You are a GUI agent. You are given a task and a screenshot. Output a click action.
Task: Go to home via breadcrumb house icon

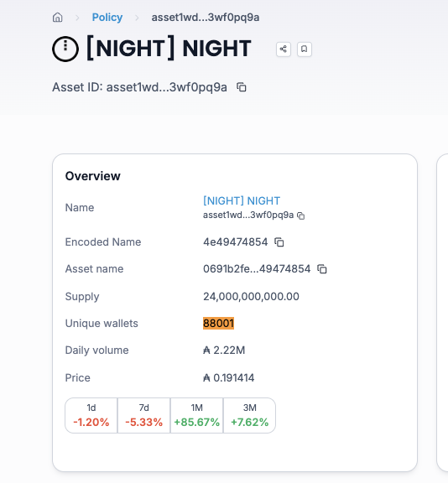click(58, 18)
